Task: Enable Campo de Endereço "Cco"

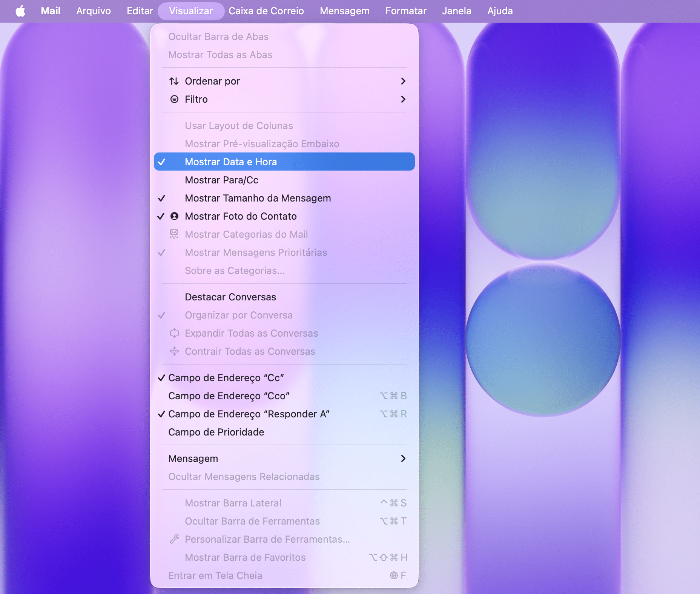Action: pyautogui.click(x=284, y=396)
